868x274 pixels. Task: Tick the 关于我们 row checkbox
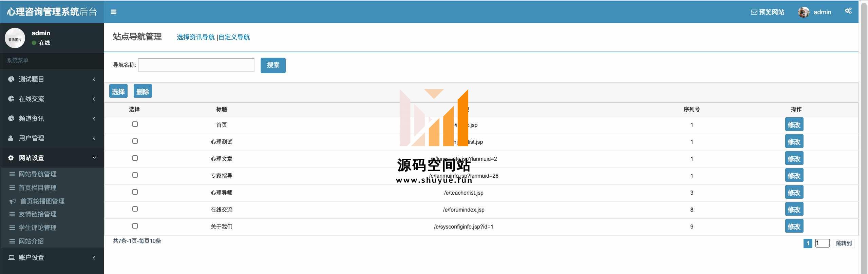(135, 226)
